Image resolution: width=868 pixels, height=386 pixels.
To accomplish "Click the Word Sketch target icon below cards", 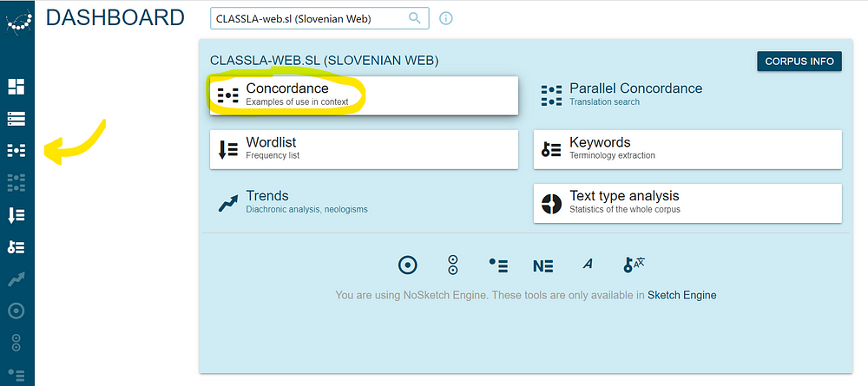I will (x=408, y=265).
